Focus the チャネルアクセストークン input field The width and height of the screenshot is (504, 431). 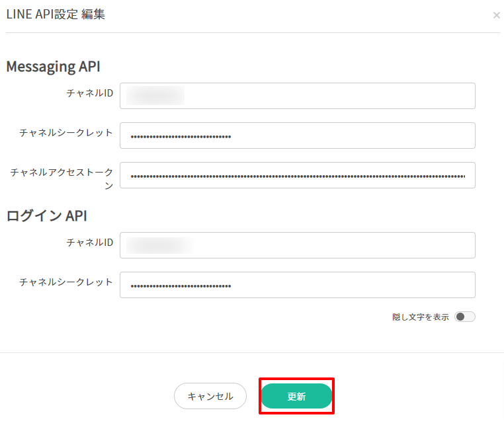298,175
